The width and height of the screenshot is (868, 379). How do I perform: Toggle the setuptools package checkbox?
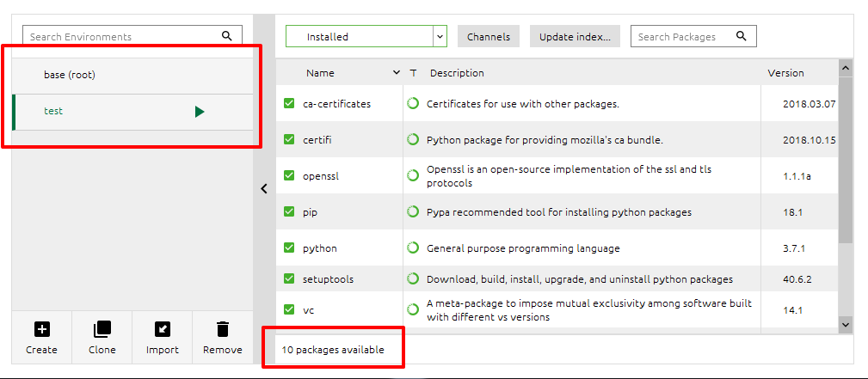coord(289,278)
